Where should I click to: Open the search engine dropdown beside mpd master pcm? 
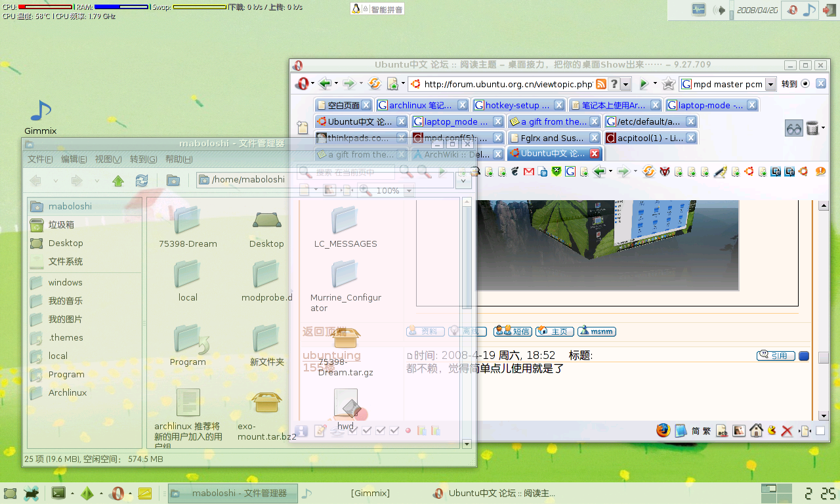click(770, 84)
